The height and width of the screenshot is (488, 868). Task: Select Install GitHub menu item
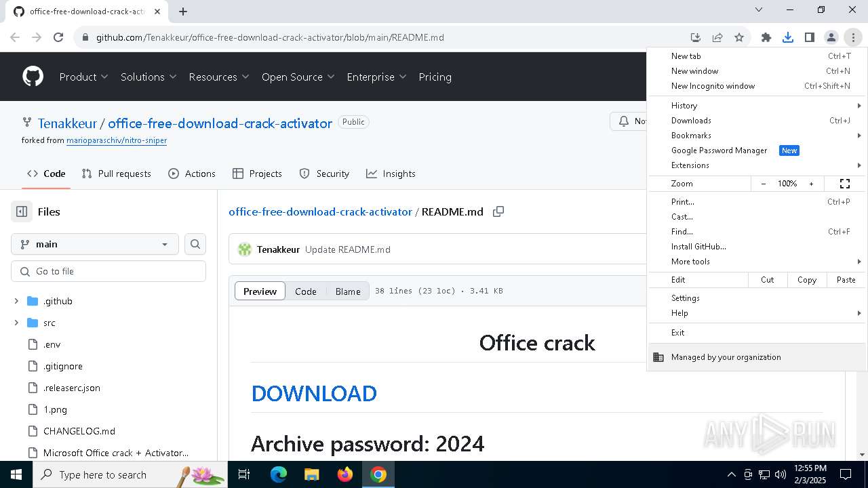pyautogui.click(x=757, y=247)
